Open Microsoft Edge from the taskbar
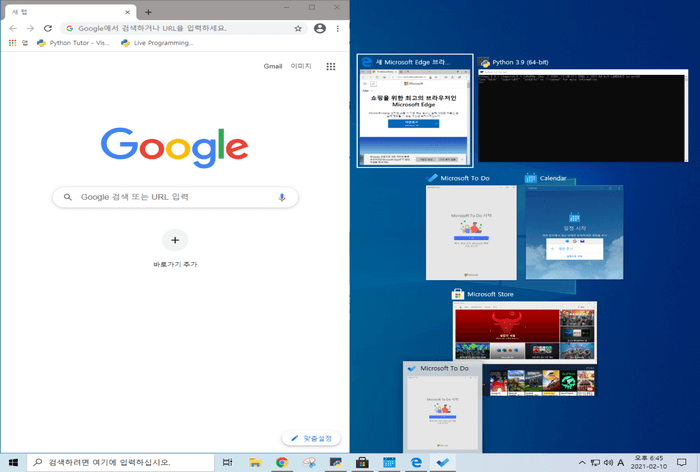This screenshot has width=700, height=472. pyautogui.click(x=416, y=463)
